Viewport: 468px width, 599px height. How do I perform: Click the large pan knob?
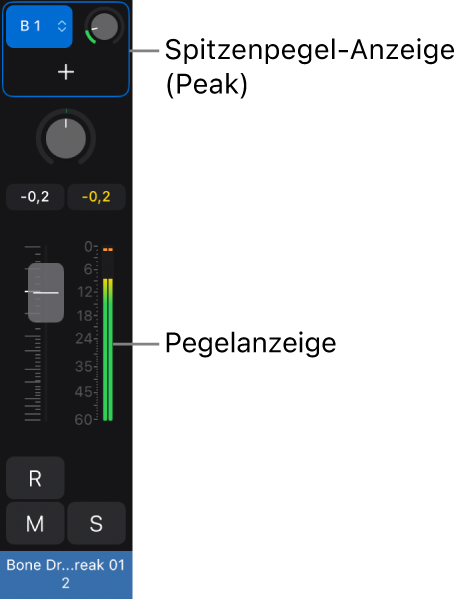point(66,138)
